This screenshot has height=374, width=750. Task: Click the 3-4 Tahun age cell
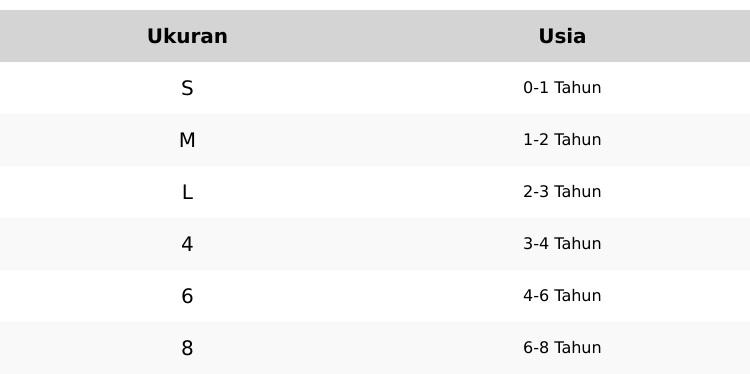point(562,244)
